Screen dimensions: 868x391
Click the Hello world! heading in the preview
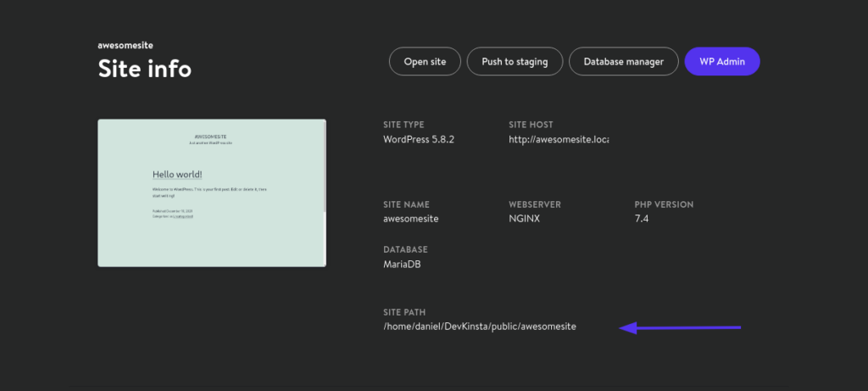coord(177,175)
